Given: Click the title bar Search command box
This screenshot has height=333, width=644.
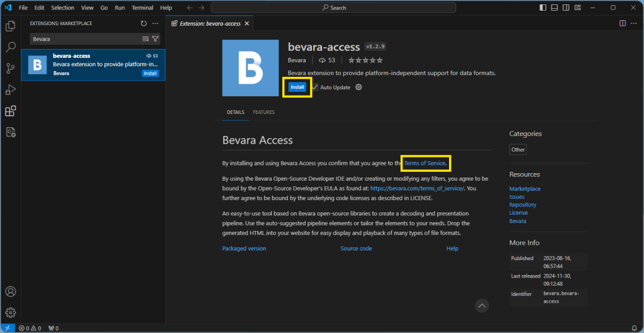Looking at the screenshot, I should pos(333,8).
